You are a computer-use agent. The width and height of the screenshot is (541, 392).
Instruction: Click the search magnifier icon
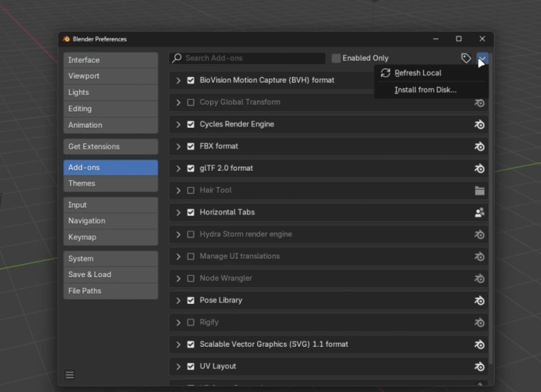pos(177,58)
